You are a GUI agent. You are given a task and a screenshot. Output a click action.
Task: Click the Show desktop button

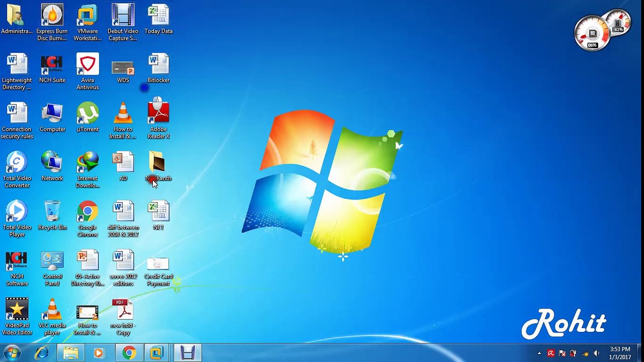[x=640, y=353]
